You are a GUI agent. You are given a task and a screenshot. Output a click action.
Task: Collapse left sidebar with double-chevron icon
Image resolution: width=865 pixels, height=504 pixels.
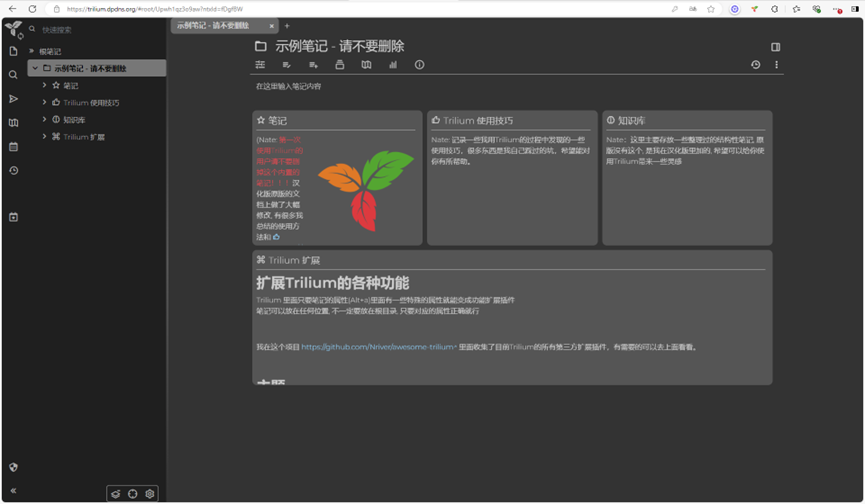(13, 491)
